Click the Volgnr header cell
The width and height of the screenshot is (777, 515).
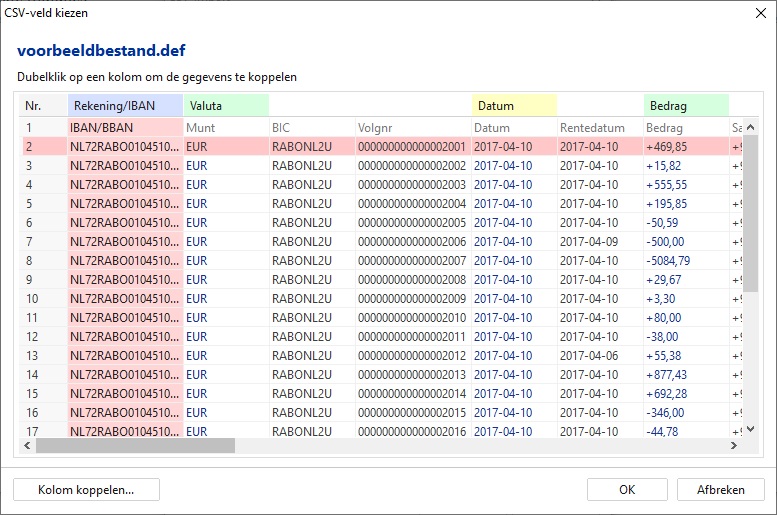411,128
